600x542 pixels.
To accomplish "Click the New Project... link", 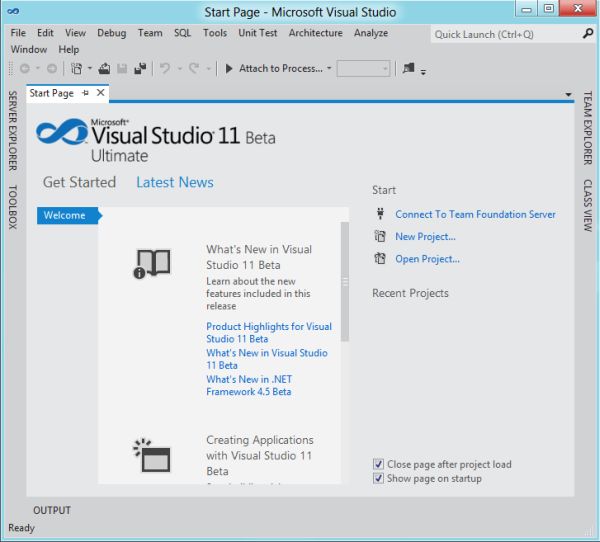I will click(425, 237).
